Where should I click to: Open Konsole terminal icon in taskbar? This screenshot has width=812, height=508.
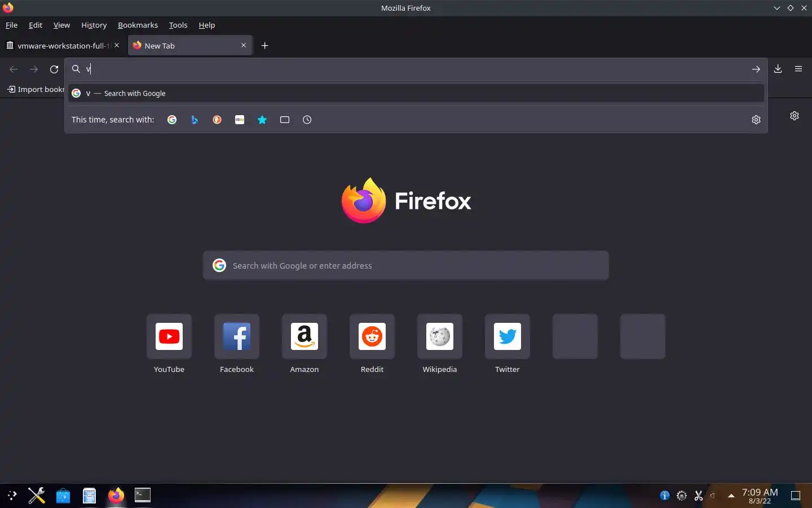click(x=143, y=496)
